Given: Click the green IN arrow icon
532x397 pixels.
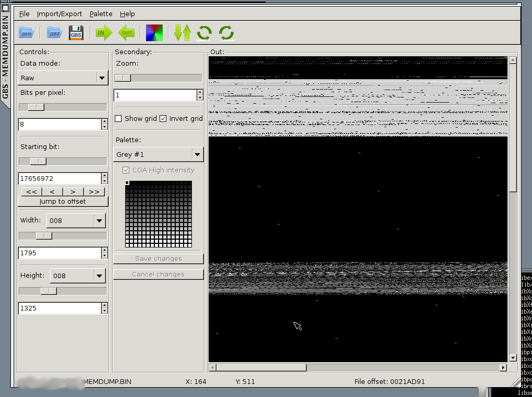Looking at the screenshot, I should 104,33.
